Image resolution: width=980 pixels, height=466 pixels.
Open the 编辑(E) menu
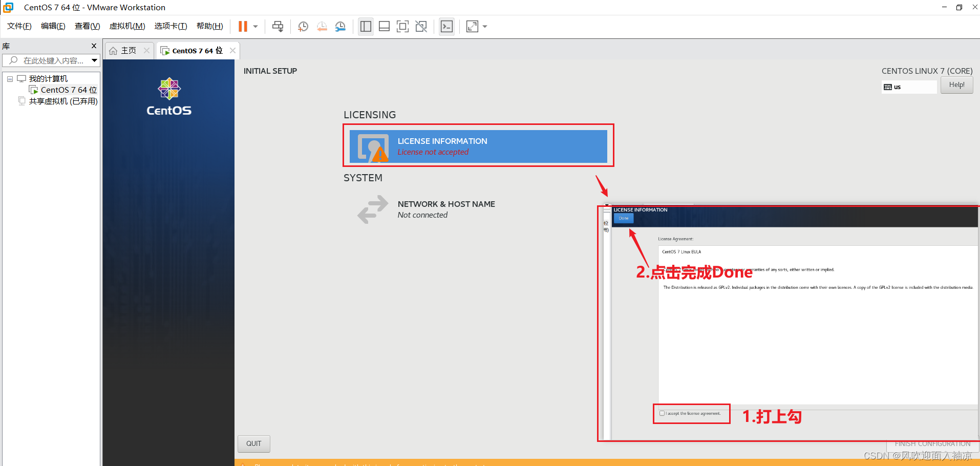(53, 26)
